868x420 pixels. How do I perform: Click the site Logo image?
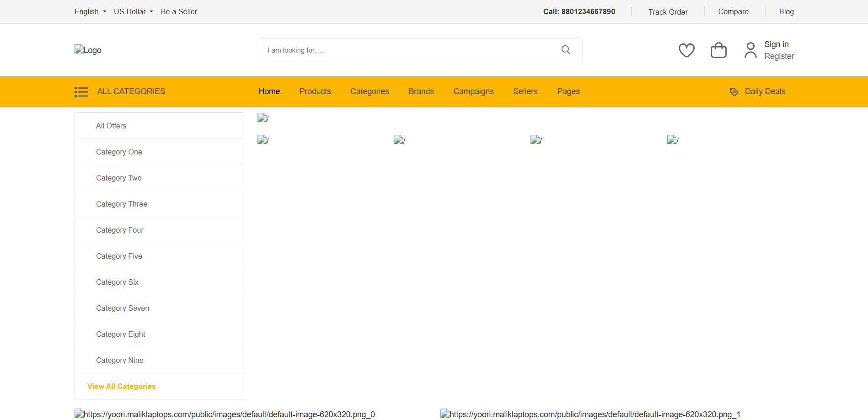coord(88,50)
